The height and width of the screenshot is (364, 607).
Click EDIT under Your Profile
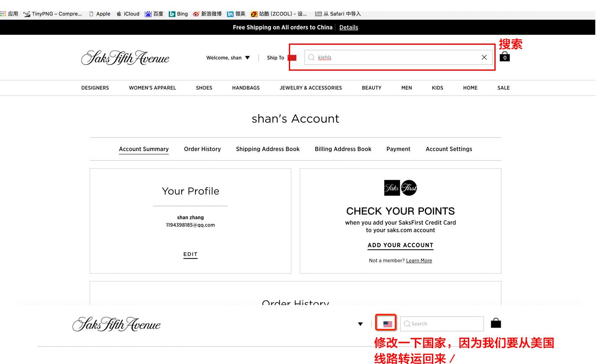point(190,254)
